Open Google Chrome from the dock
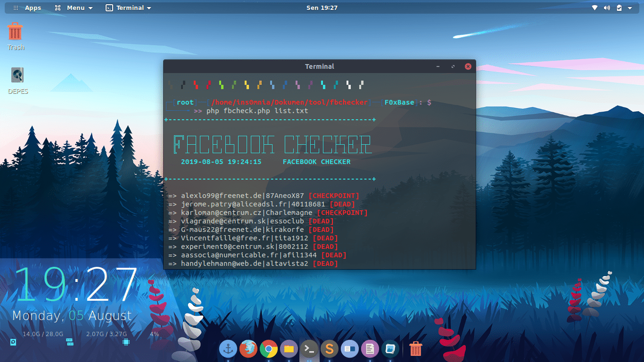The image size is (644, 362). (x=269, y=349)
